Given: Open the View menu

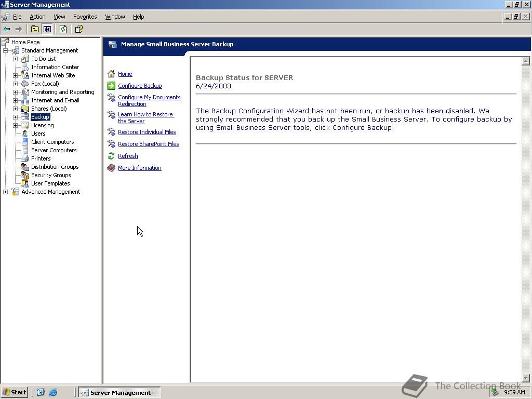Looking at the screenshot, I should (x=59, y=17).
